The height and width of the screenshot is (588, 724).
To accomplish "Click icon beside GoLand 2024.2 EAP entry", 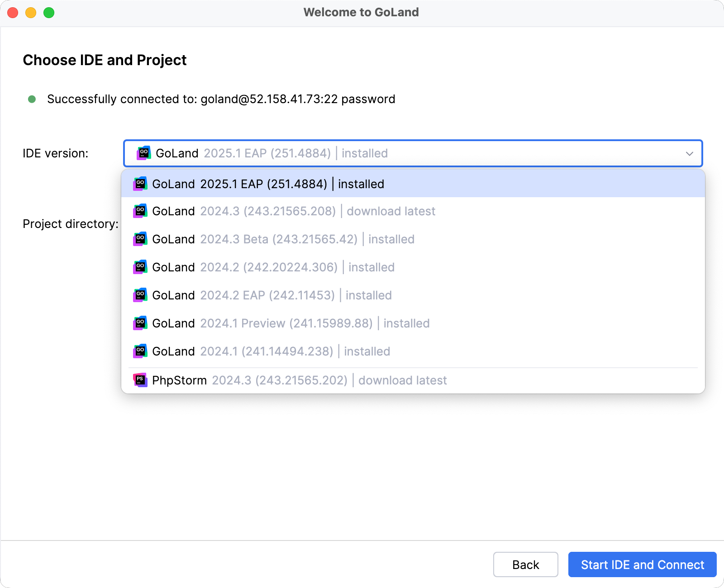I will 140,295.
